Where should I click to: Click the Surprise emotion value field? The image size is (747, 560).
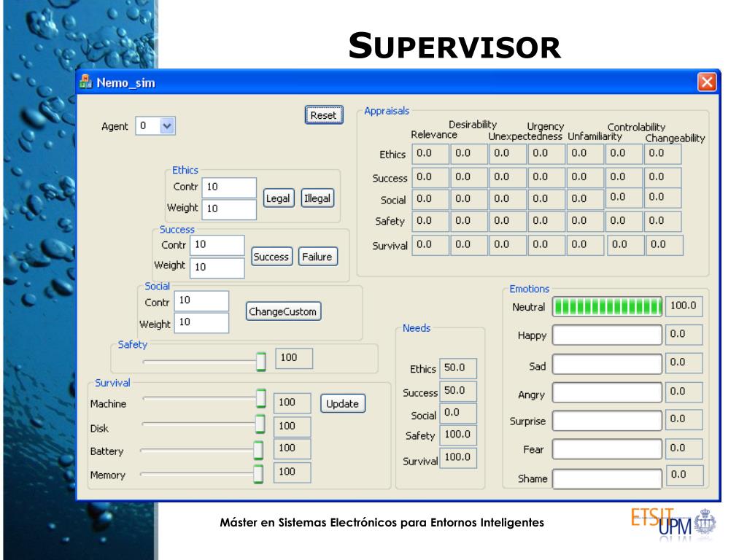tap(684, 420)
